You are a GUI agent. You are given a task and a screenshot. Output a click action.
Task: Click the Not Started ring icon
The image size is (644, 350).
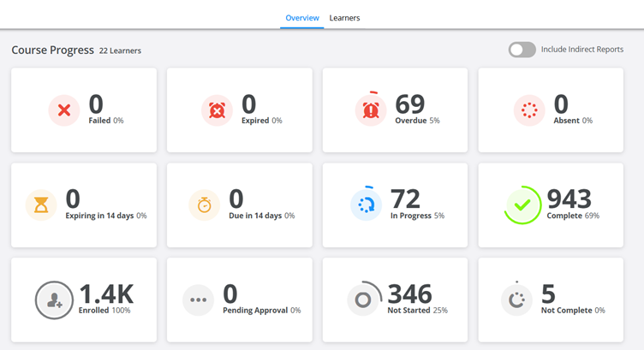[363, 300]
